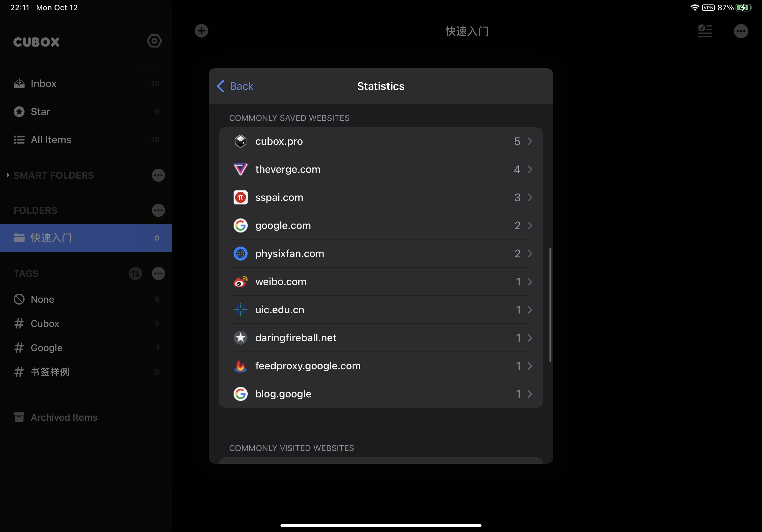This screenshot has width=762, height=532.
Task: Click the blog.google G favicon
Action: (241, 394)
